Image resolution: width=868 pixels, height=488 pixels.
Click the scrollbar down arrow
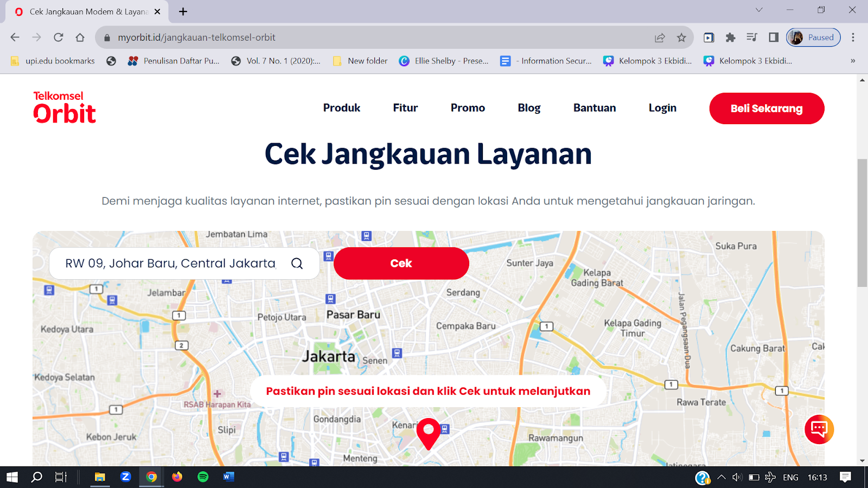862,461
